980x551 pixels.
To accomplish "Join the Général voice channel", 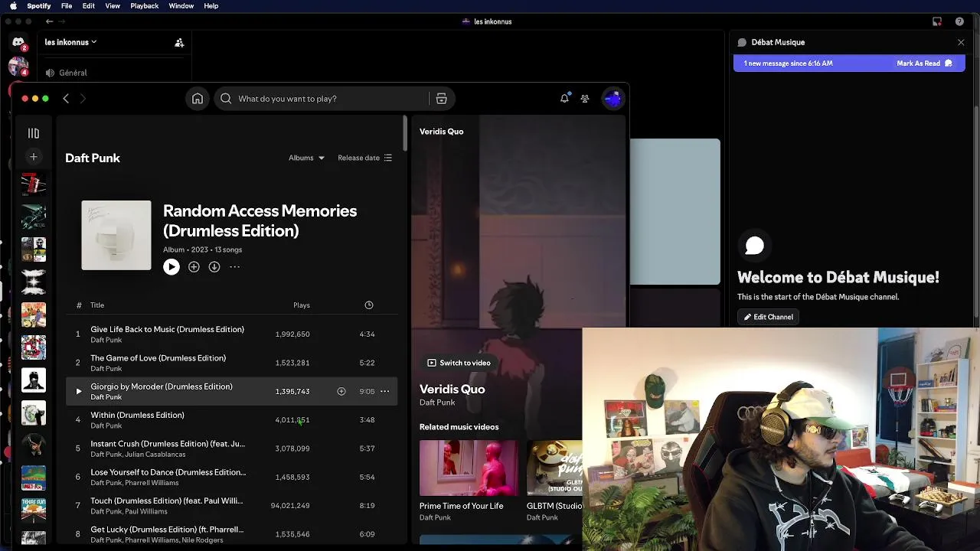I will coord(73,73).
